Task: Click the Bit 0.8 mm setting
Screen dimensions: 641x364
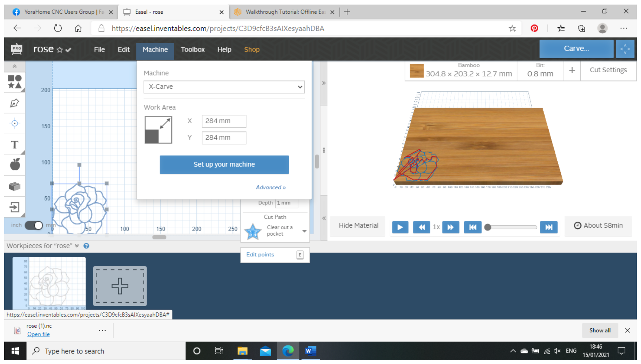Action: pyautogui.click(x=540, y=70)
